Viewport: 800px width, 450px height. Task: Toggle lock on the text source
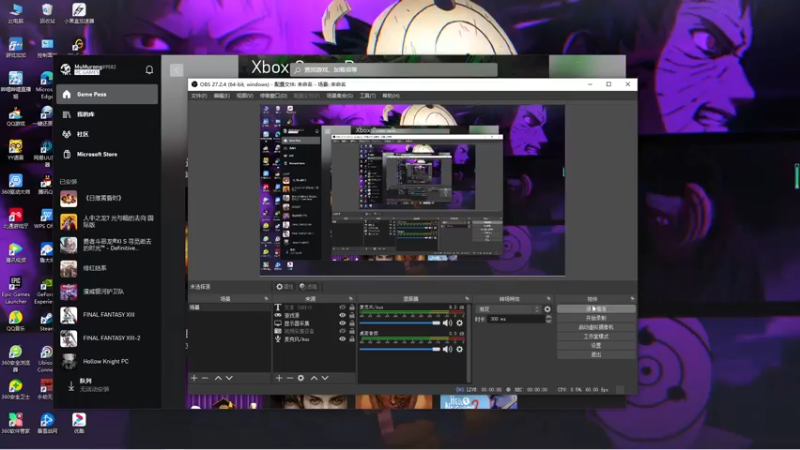point(352,308)
